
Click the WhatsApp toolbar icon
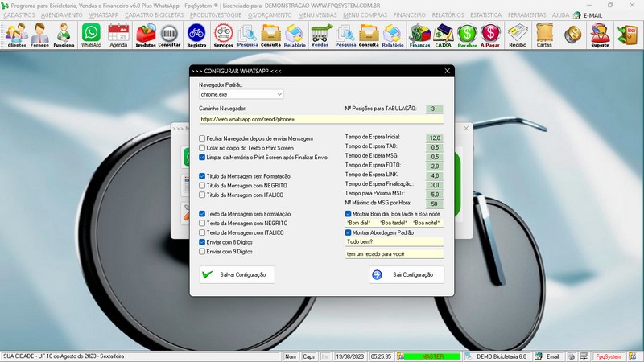(91, 35)
